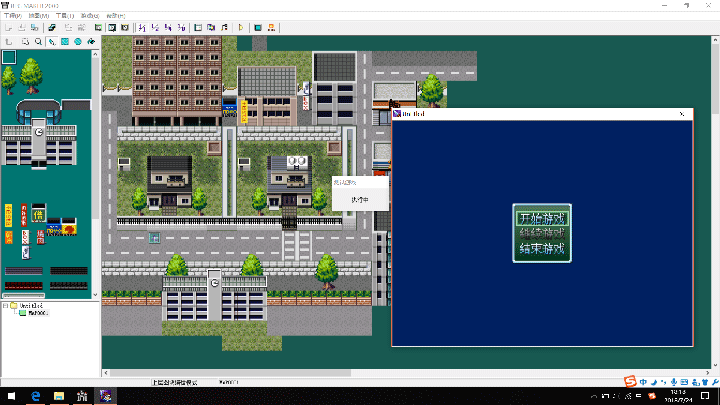
Task: Open the 工具(T) menu
Action: (64, 16)
